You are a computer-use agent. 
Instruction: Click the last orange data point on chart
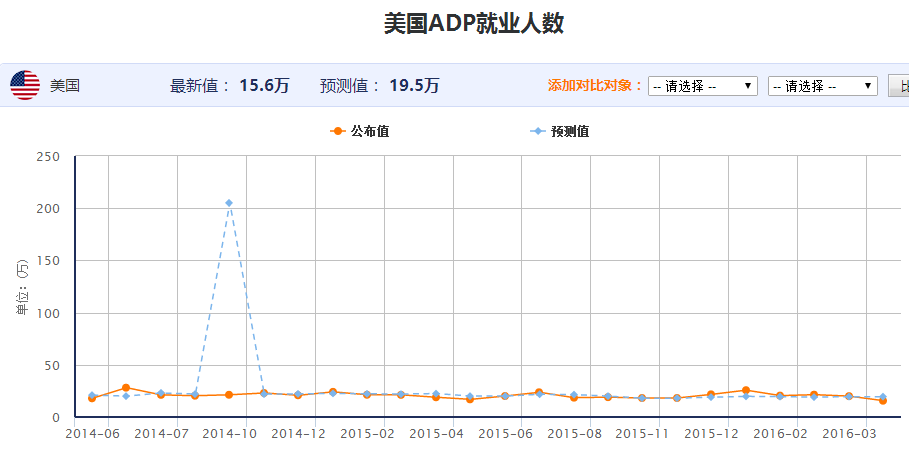click(883, 401)
